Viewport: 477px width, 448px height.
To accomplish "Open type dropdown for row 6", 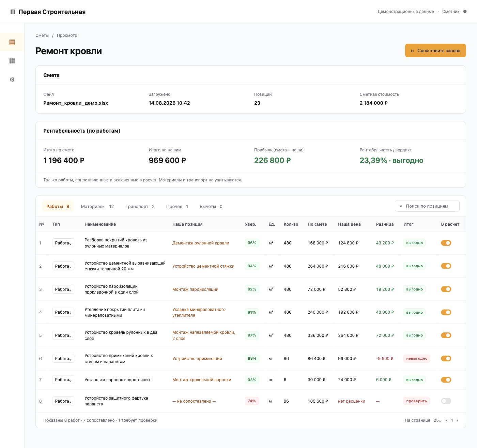I will click(x=63, y=359).
